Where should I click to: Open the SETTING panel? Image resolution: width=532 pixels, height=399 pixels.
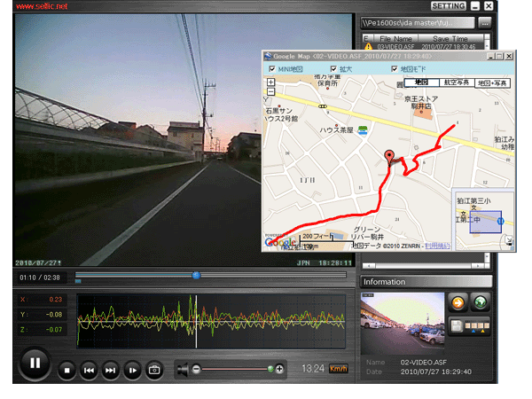[x=449, y=6]
